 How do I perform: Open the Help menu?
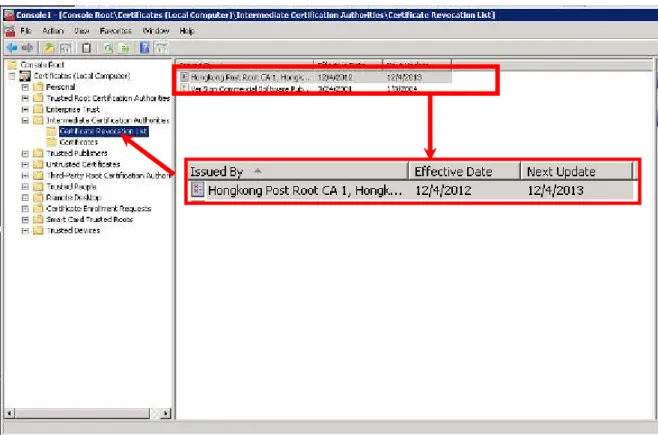coord(187,31)
